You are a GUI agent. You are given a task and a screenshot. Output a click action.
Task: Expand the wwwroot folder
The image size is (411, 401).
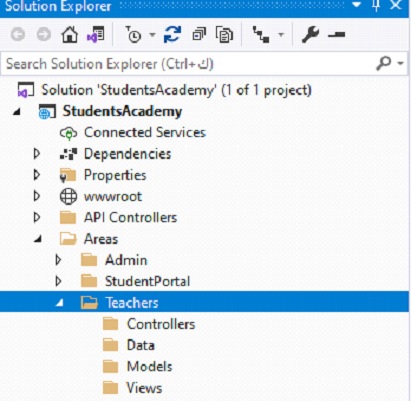point(37,196)
